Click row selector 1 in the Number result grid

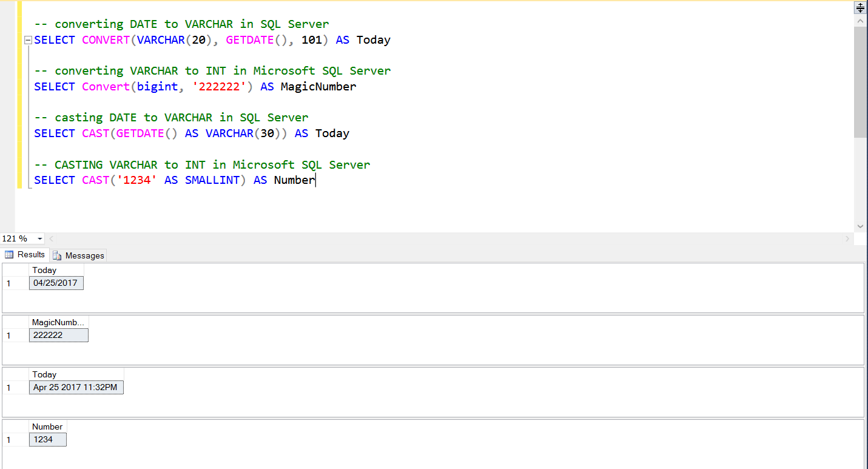(14, 439)
